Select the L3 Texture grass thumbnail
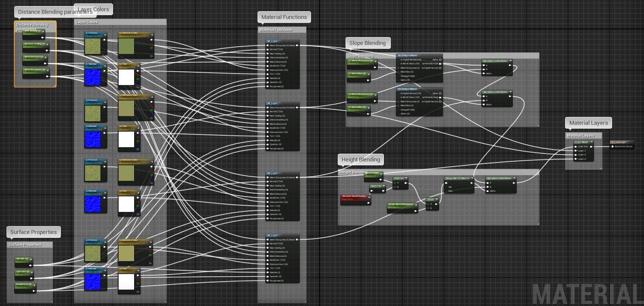Screen dimensions: 644x306 pos(93,173)
